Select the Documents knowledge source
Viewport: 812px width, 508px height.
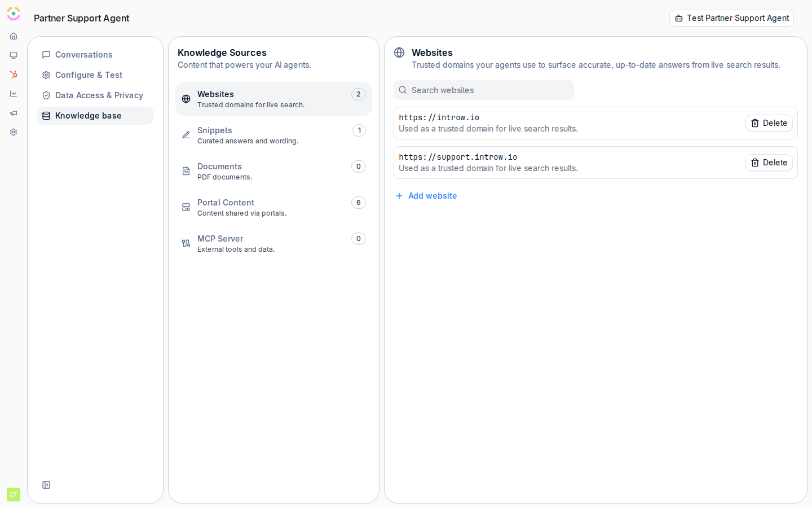pos(273,171)
